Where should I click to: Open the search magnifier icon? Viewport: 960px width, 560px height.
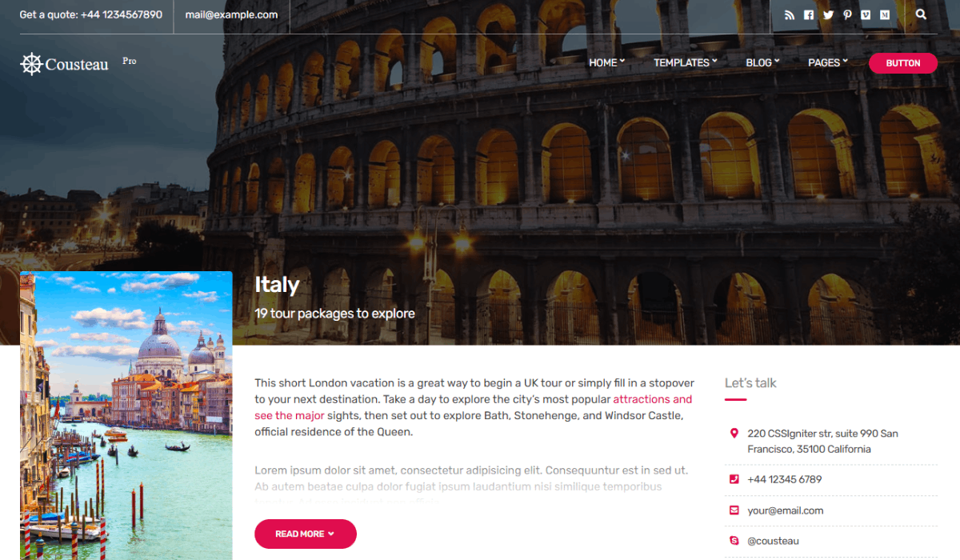point(921,14)
